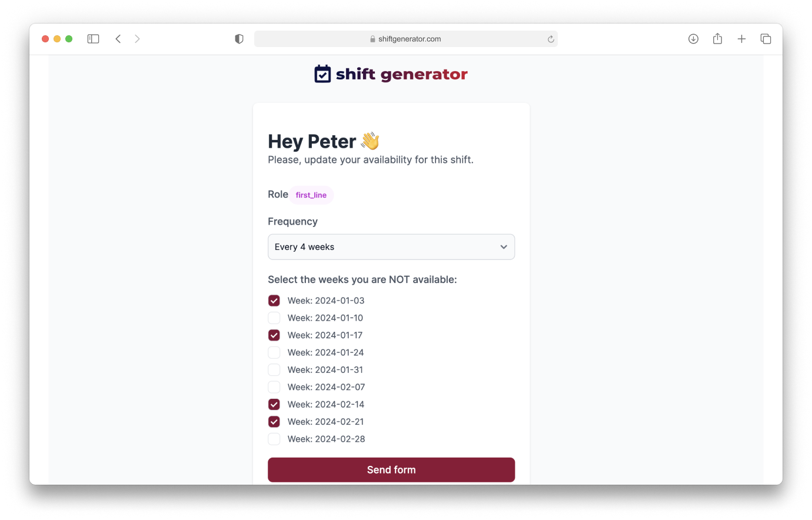
Task: Enable the Week: 2024-02-28 checkbox
Action: (274, 439)
